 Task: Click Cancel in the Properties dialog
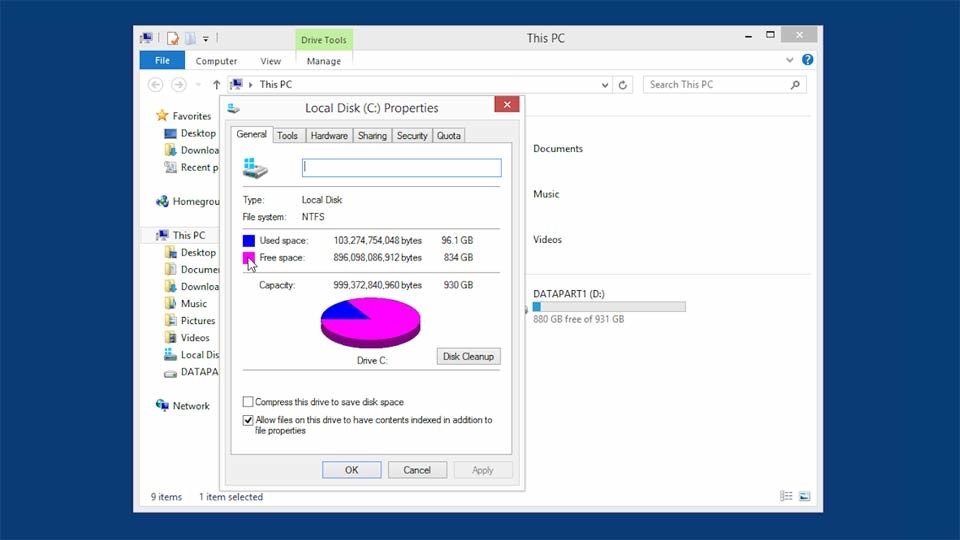[x=417, y=470]
